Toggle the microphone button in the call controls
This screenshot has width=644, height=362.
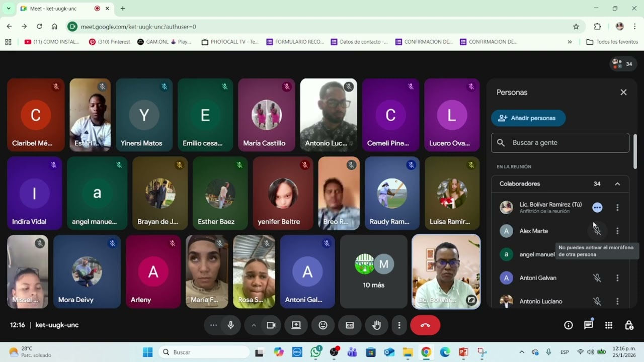point(231,325)
